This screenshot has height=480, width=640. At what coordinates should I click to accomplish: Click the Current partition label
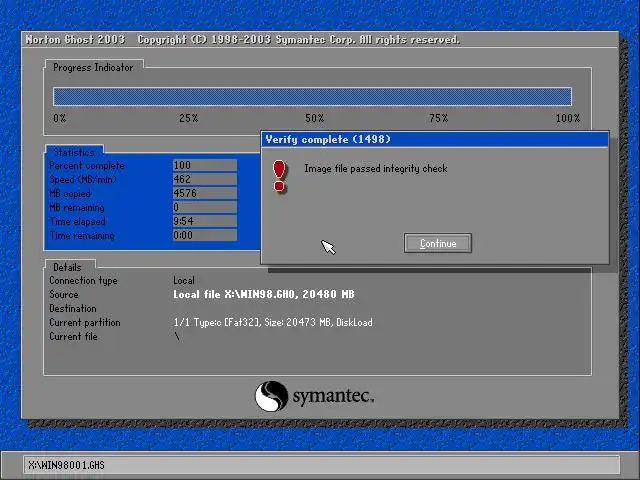[x=84, y=322]
